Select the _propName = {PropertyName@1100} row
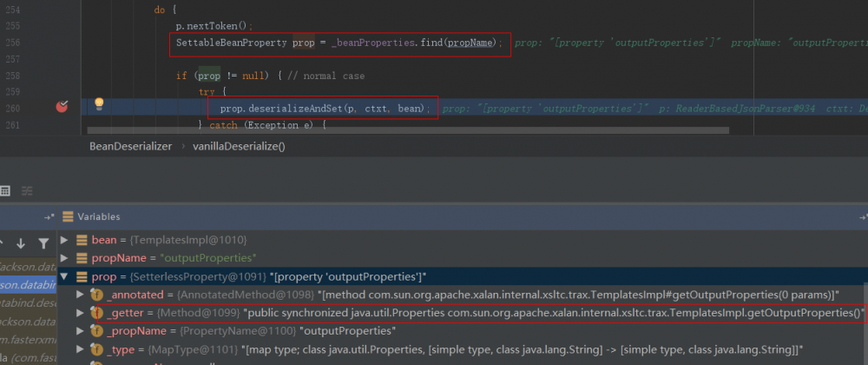Screen dimensions: 868x365 [459, 331]
